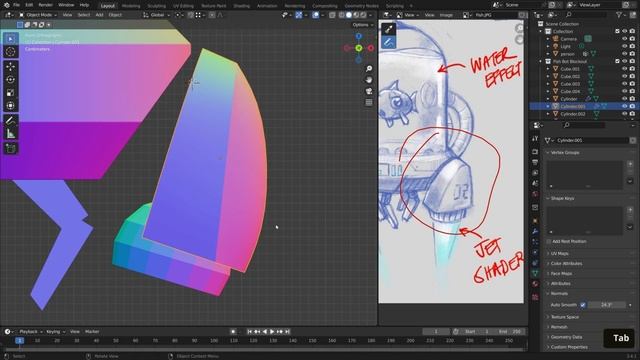Toggle Auto Smooth checkbox

tap(583, 305)
